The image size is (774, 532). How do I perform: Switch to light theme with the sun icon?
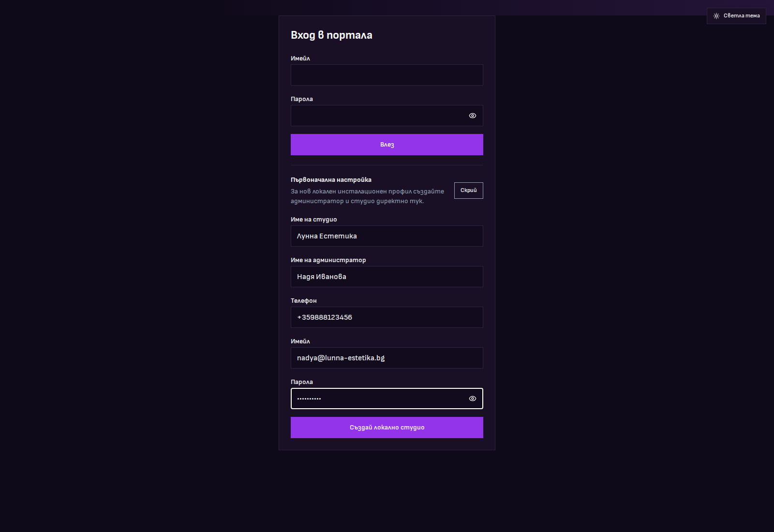pos(736,16)
